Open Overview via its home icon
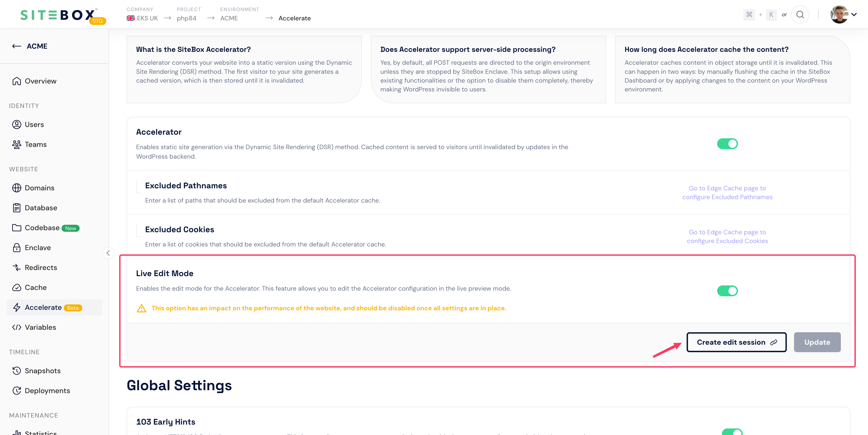The image size is (868, 435). [x=17, y=81]
